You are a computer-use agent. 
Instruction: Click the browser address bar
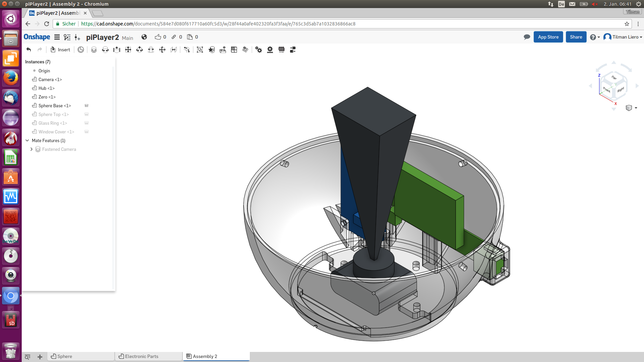342,24
